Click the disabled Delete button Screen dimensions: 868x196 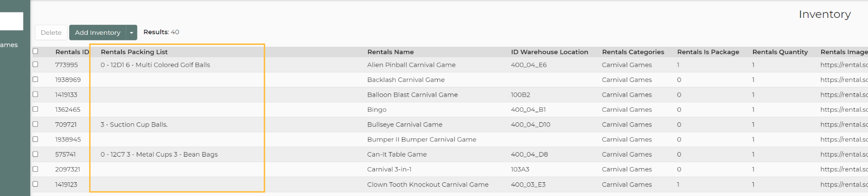pyautogui.click(x=51, y=33)
